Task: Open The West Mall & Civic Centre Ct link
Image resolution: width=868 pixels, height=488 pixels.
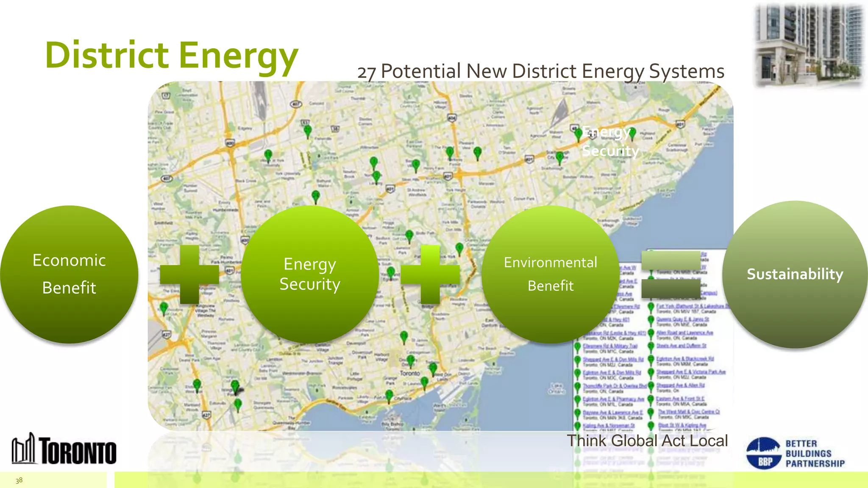Action: coord(689,412)
